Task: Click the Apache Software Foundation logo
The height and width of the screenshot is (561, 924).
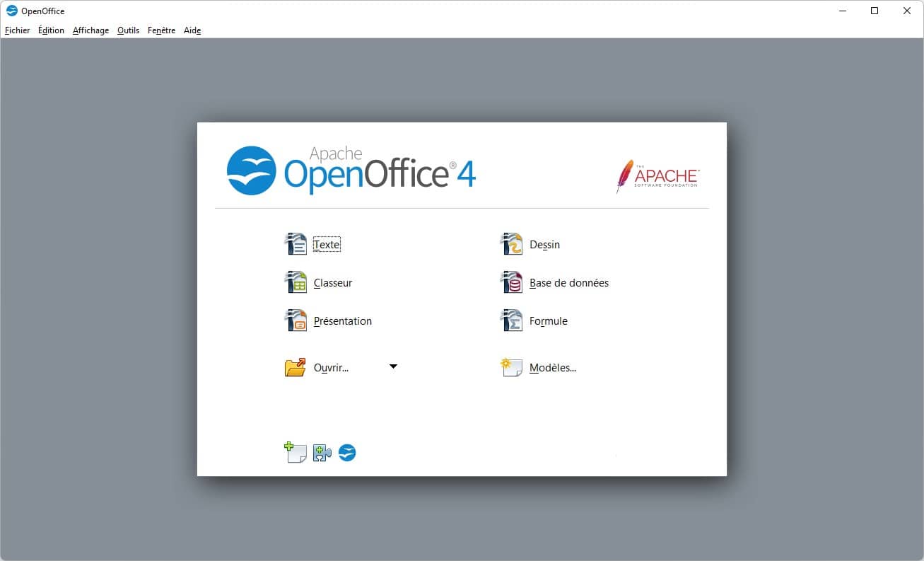Action: 657,176
